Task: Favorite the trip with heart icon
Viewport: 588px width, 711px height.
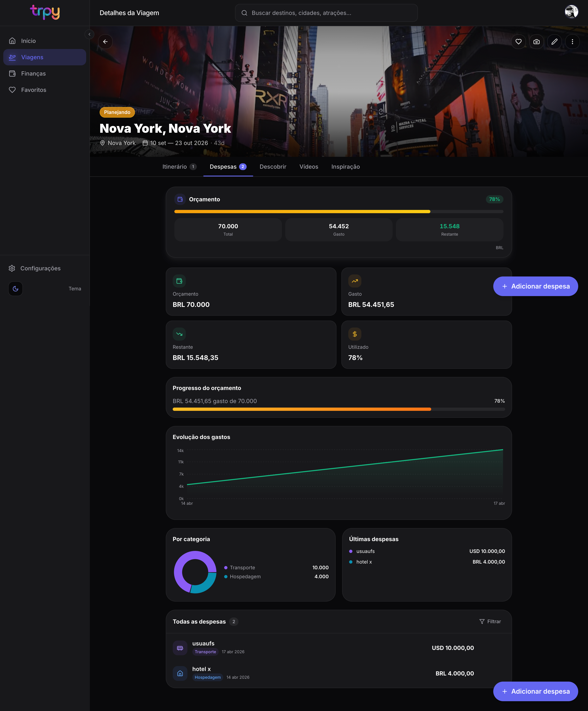Action: coord(519,42)
